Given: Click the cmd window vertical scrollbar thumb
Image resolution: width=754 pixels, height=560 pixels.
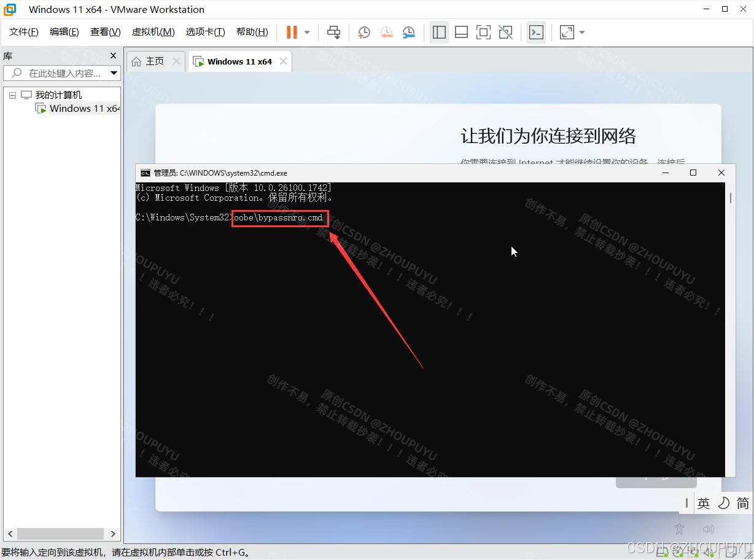Looking at the screenshot, I should tap(731, 198).
